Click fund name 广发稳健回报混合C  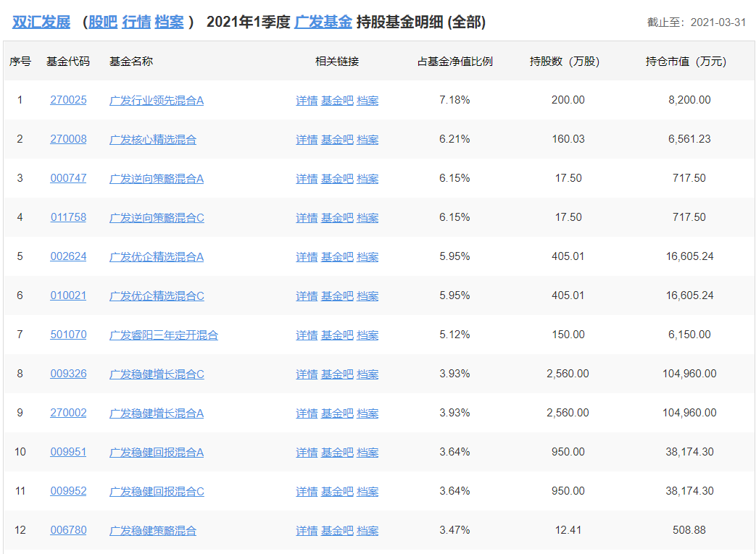[157, 491]
